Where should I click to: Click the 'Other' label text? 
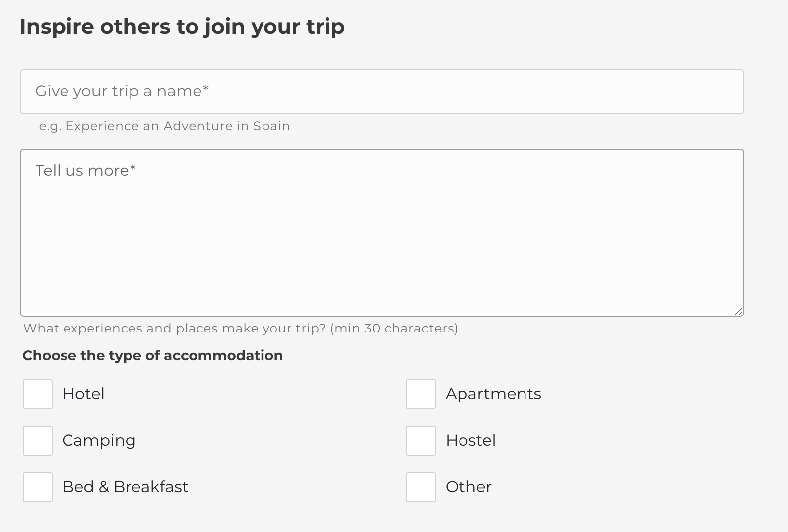point(468,487)
